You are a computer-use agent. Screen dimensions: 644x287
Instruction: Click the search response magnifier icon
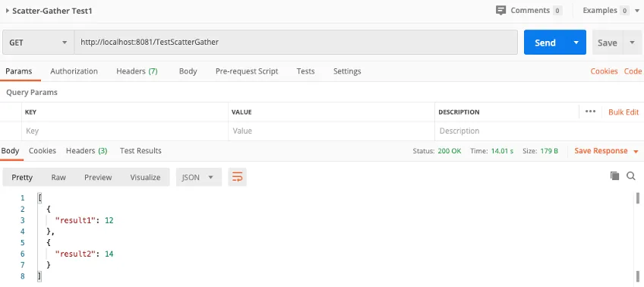(x=631, y=176)
